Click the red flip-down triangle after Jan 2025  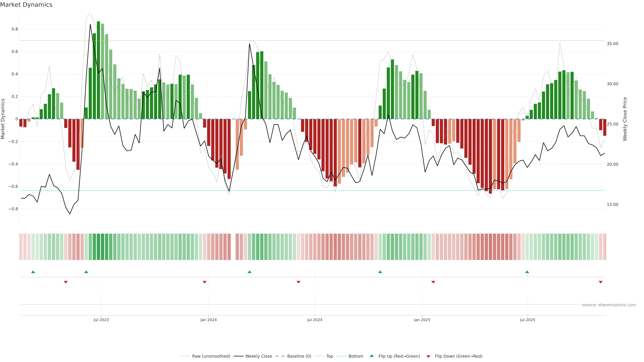(433, 282)
